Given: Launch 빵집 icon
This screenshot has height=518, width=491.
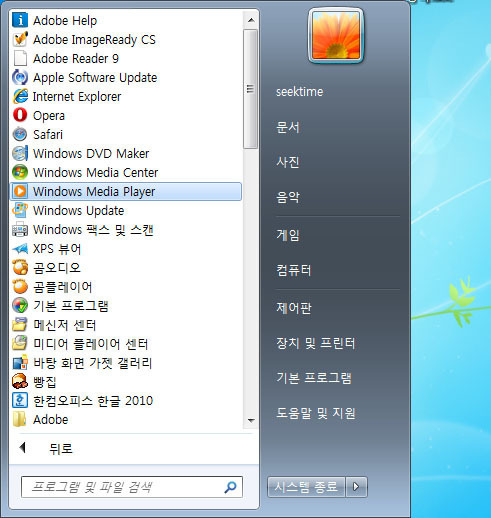Looking at the screenshot, I should tap(20, 381).
